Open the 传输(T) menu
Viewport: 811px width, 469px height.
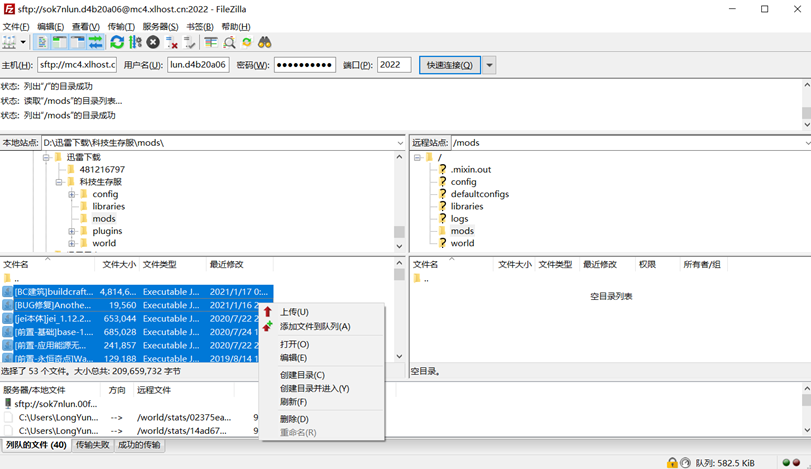tap(121, 26)
